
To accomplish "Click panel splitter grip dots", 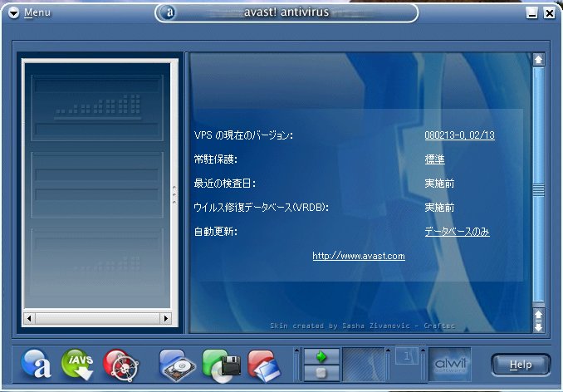I will (174, 195).
